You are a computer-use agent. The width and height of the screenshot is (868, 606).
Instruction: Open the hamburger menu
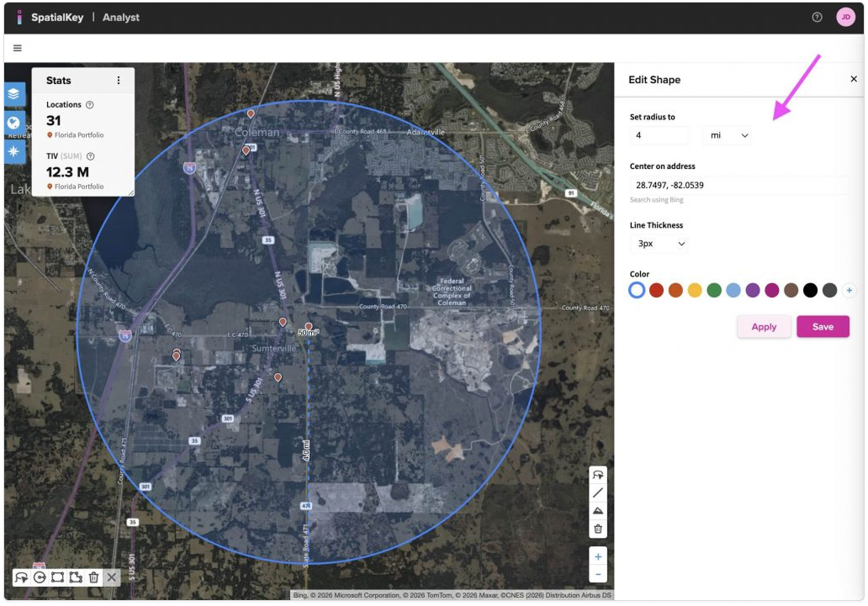[x=18, y=48]
